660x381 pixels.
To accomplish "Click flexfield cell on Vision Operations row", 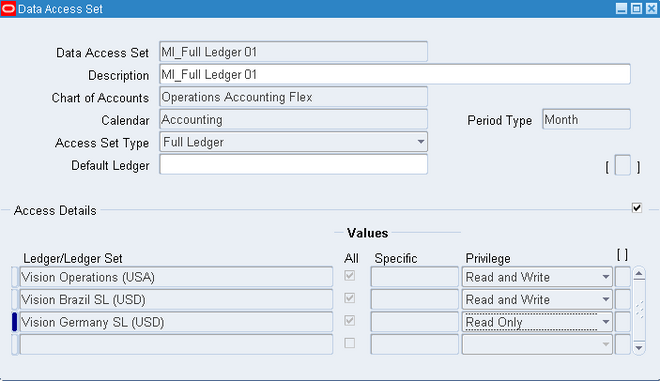I will coord(623,277).
